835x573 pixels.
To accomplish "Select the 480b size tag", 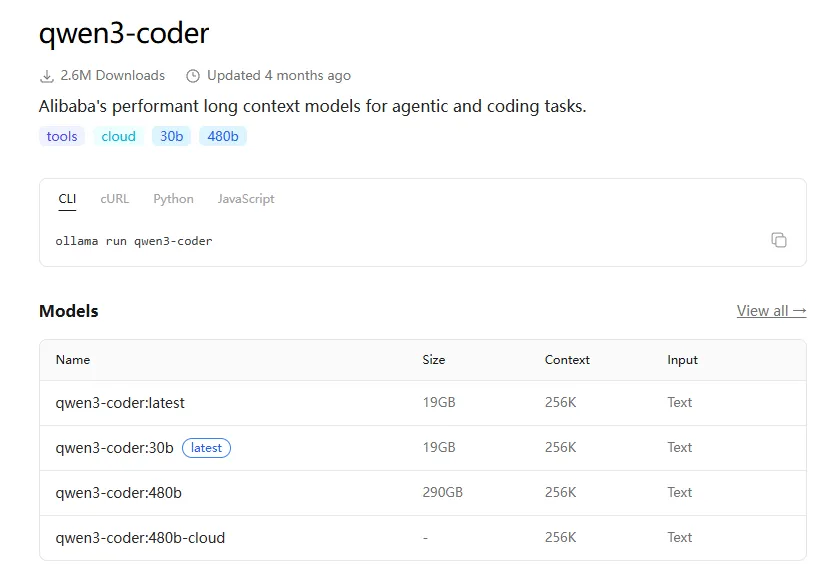I will click(x=222, y=136).
